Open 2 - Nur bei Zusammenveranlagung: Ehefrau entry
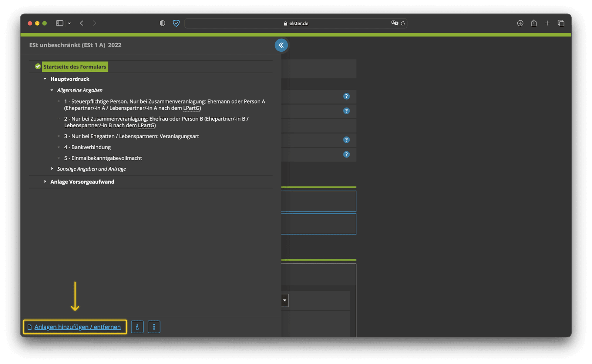The height and width of the screenshot is (364, 592). [x=157, y=122]
